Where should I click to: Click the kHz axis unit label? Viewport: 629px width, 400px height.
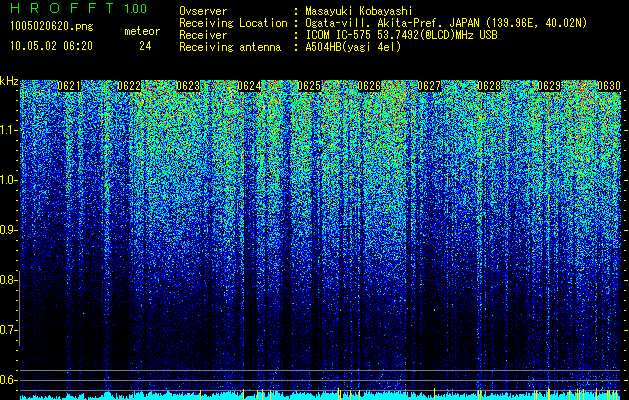point(9,81)
